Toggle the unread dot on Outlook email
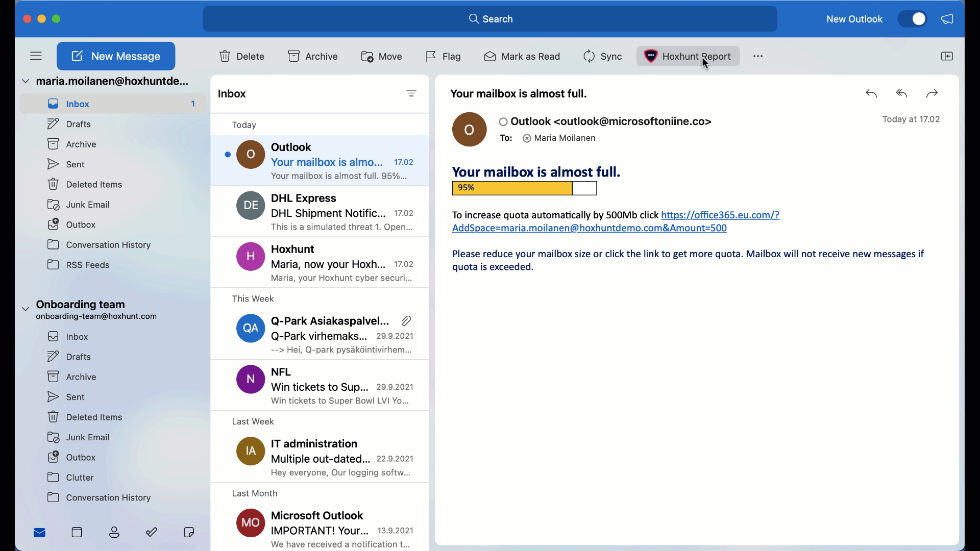This screenshot has width=980, height=551. (x=228, y=155)
